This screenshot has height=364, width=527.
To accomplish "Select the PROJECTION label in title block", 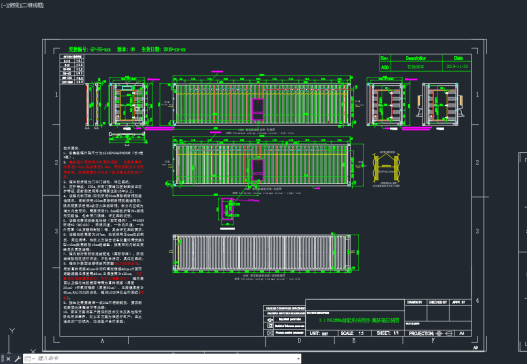I will coord(421,333).
